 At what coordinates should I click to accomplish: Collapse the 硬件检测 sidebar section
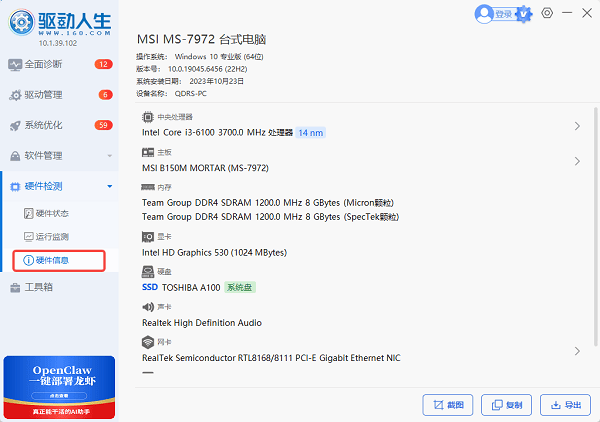pyautogui.click(x=108, y=186)
